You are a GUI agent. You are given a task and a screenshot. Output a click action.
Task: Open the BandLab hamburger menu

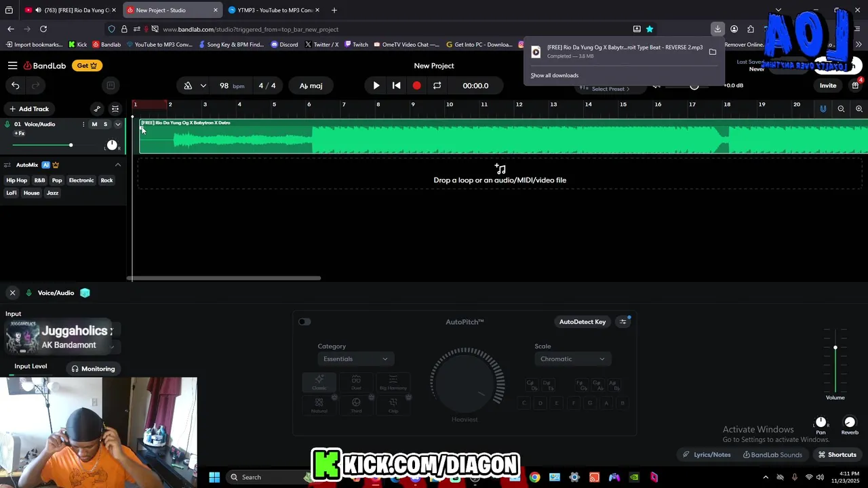(x=12, y=66)
